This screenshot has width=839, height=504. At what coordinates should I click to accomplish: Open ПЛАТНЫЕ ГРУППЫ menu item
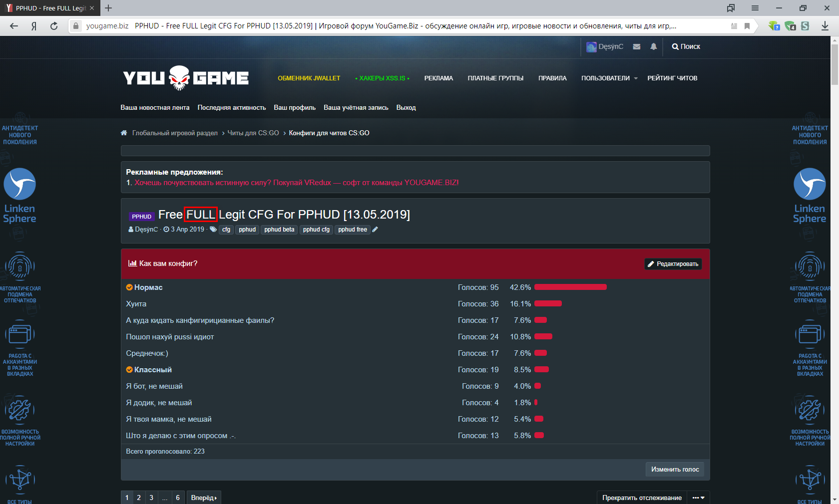coord(495,78)
